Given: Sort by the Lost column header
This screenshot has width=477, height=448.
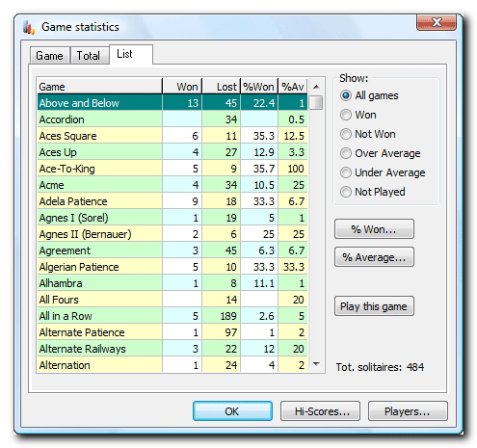Looking at the screenshot, I should pyautogui.click(x=222, y=87).
